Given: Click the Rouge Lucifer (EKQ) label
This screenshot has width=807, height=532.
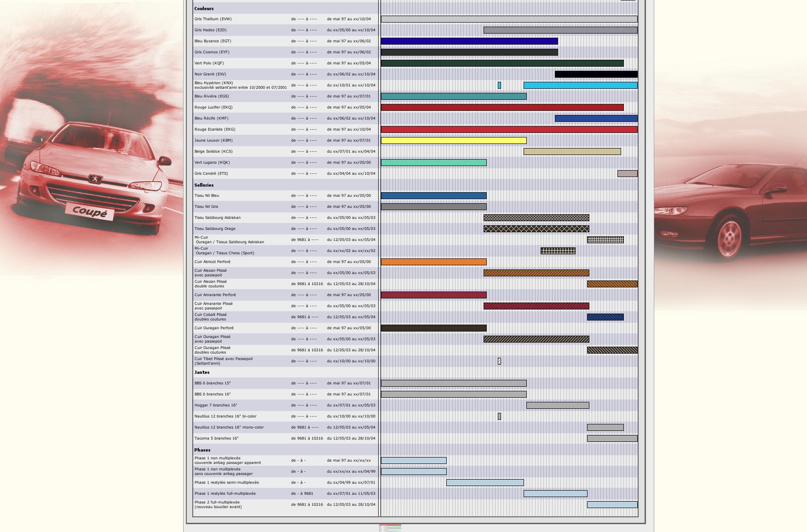Looking at the screenshot, I should click(213, 107).
